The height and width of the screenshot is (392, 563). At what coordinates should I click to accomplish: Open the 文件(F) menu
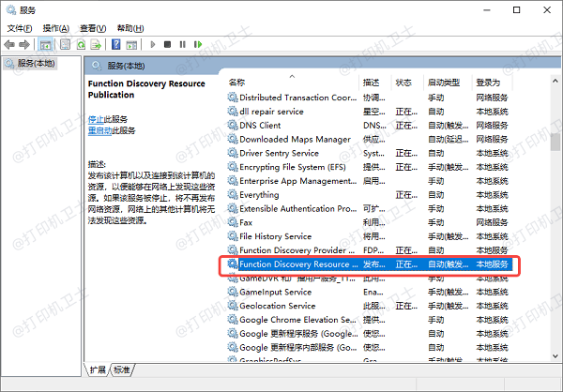(20, 28)
